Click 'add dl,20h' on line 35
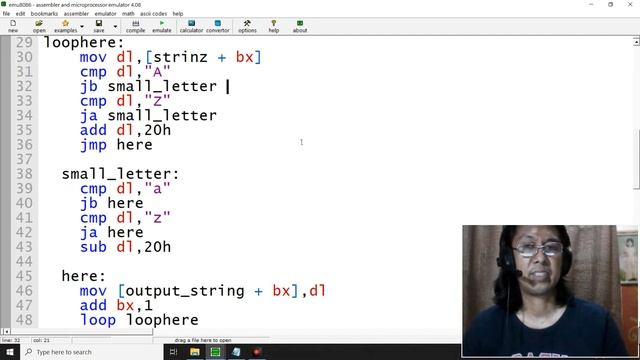This screenshot has width=640, height=360. 125,130
